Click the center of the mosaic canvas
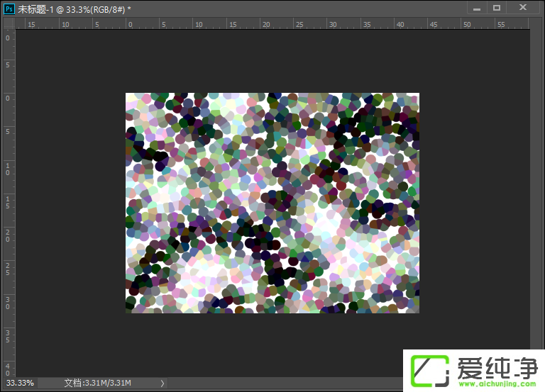 pyautogui.click(x=272, y=203)
